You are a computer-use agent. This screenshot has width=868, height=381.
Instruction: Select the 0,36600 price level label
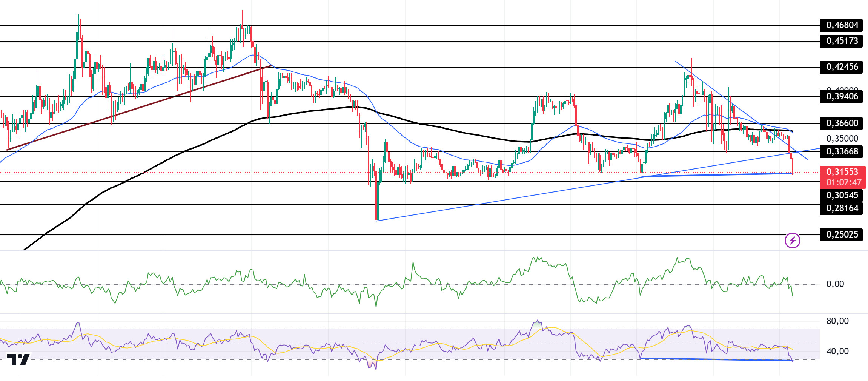click(x=842, y=123)
